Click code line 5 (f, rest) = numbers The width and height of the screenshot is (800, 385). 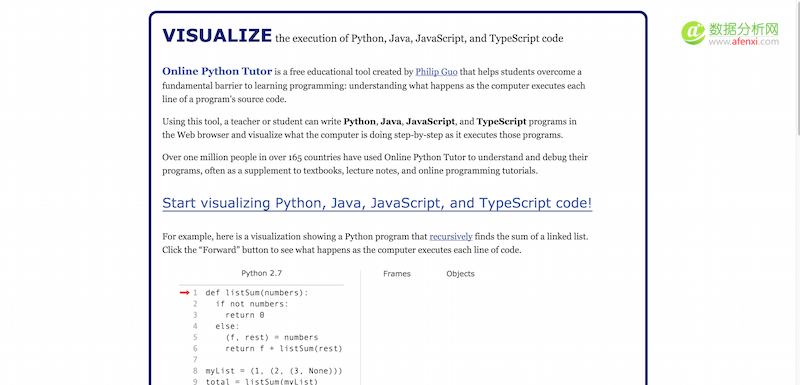click(271, 338)
